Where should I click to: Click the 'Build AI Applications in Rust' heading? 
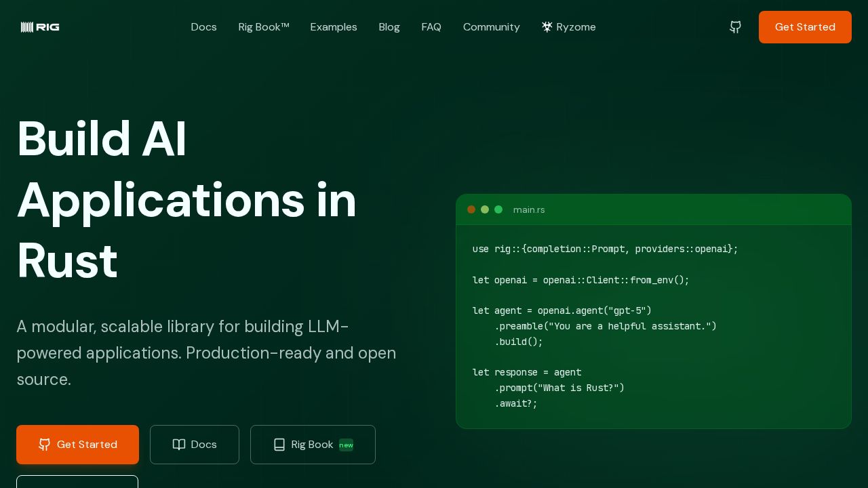coord(186,200)
